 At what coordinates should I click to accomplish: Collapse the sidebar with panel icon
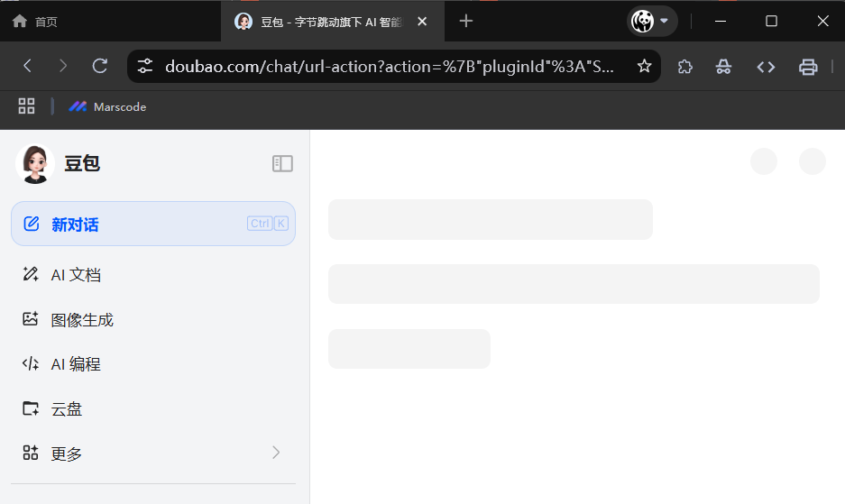pos(282,163)
